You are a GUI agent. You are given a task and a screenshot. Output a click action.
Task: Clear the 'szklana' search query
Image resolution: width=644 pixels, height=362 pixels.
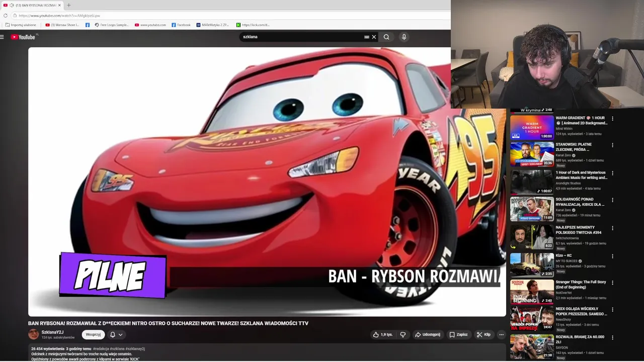(374, 37)
